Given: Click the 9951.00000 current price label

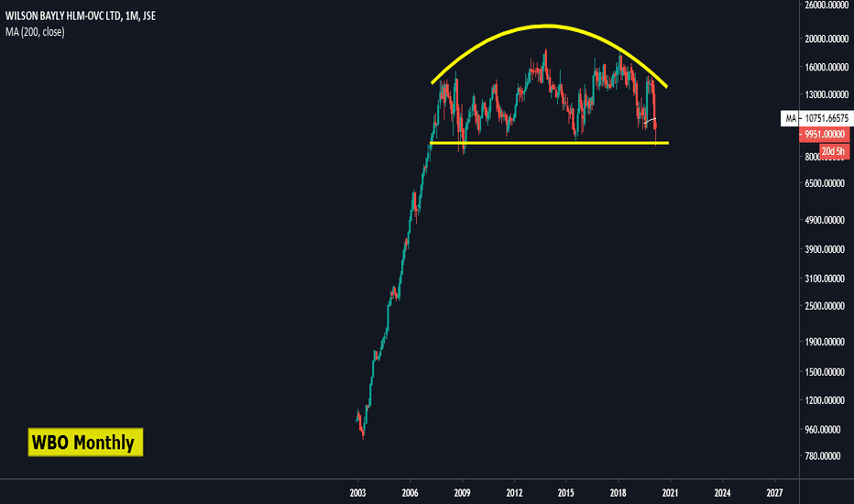Looking at the screenshot, I should pyautogui.click(x=824, y=134).
